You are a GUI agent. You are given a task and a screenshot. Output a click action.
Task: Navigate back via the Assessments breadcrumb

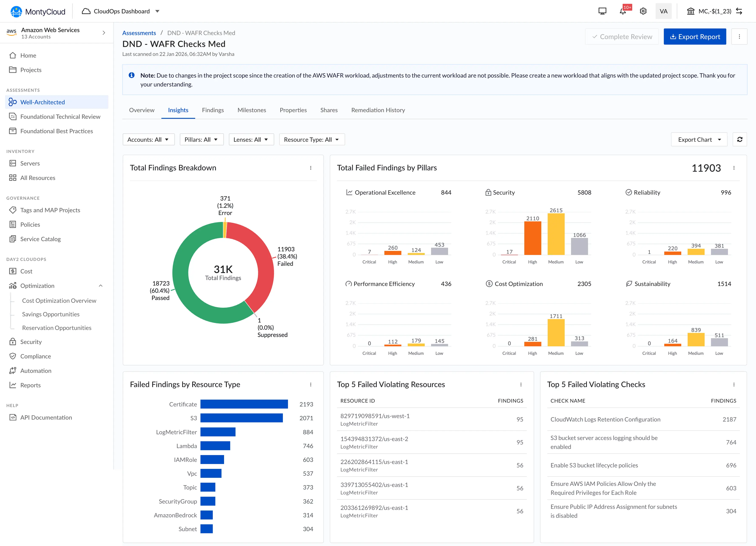tap(139, 33)
